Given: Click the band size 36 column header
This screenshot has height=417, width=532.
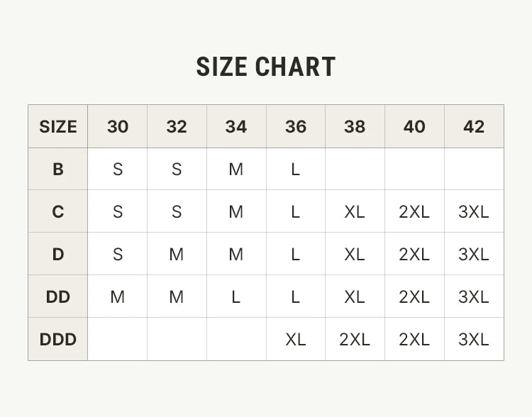Looking at the screenshot, I should coord(296,126).
